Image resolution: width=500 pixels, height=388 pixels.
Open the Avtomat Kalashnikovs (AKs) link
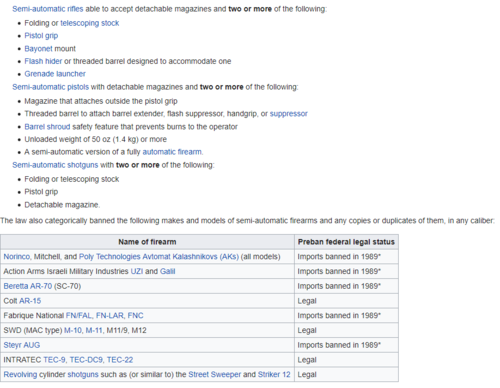coord(190,257)
